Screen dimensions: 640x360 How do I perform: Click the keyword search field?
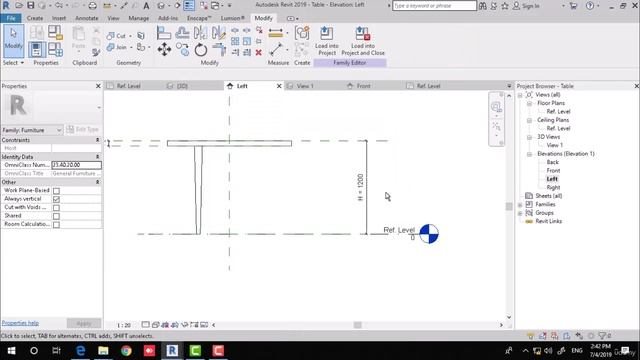[x=434, y=6]
